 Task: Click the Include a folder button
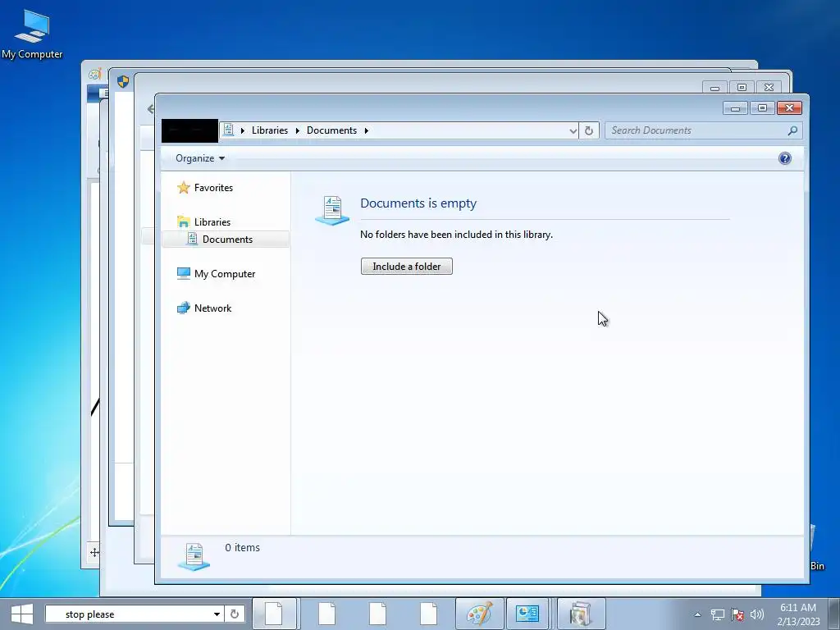pyautogui.click(x=407, y=267)
